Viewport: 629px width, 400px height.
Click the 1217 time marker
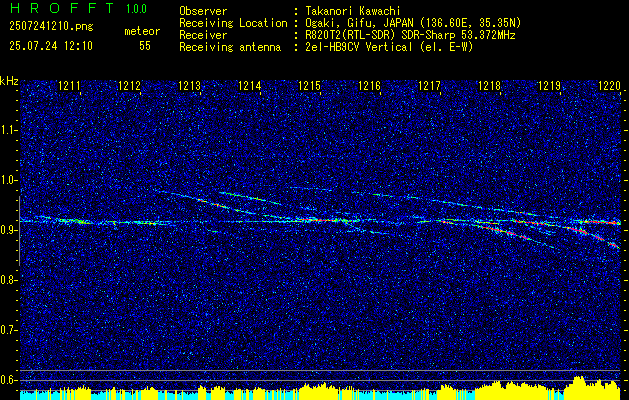[x=429, y=85]
